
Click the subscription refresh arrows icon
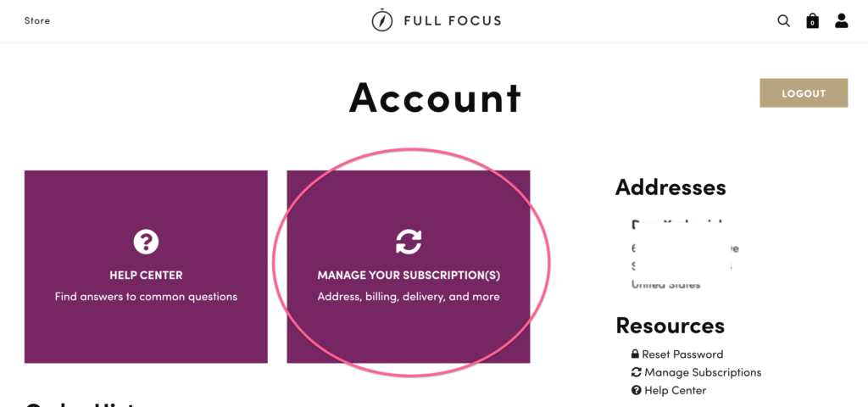pos(409,242)
